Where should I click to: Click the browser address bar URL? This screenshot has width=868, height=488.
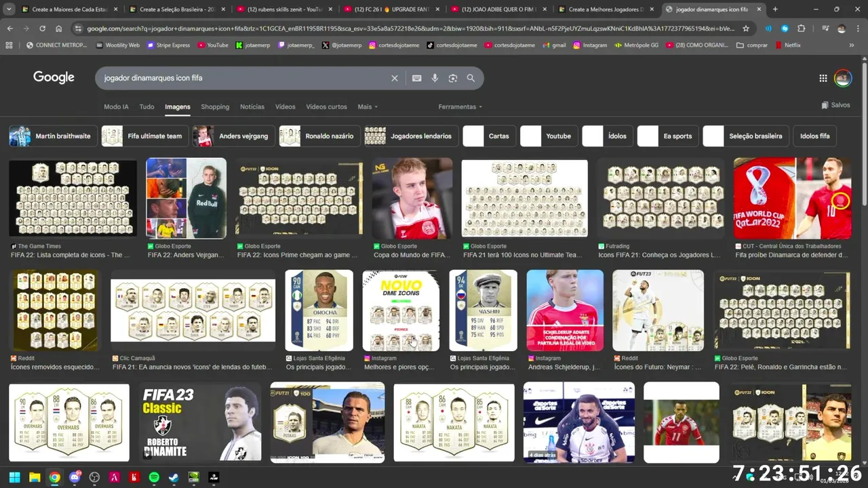pos(410,28)
